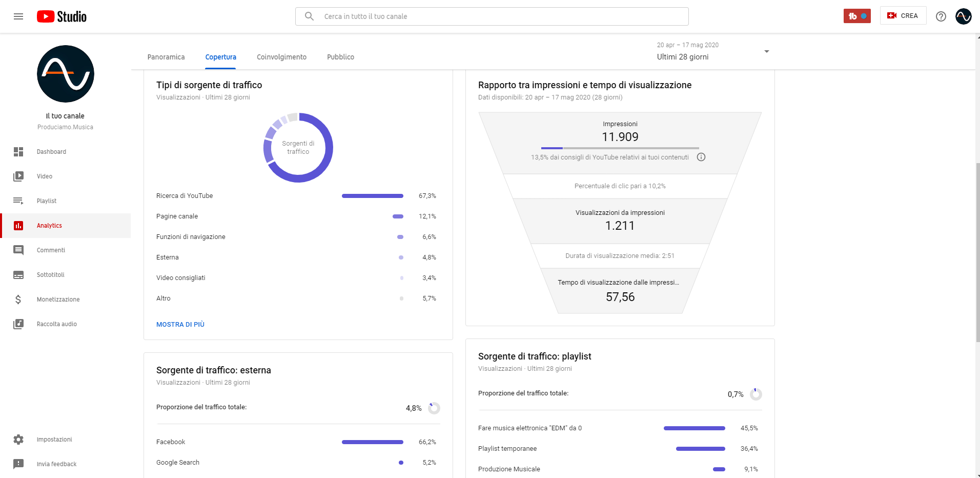Click the search magnifier icon

[309, 16]
